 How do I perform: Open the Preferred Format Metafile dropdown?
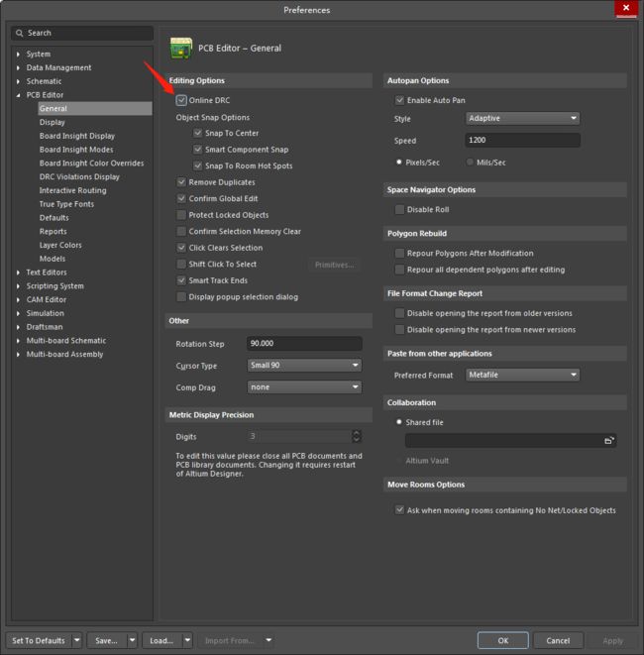point(522,375)
